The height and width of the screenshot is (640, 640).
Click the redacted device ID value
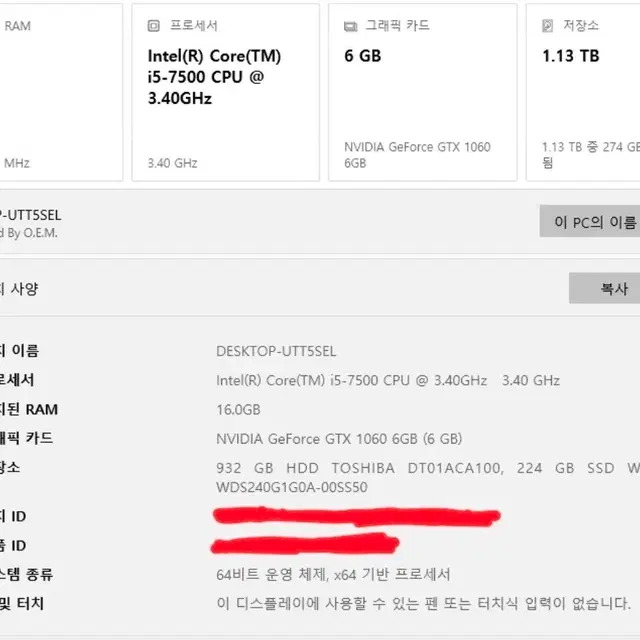coord(356,516)
